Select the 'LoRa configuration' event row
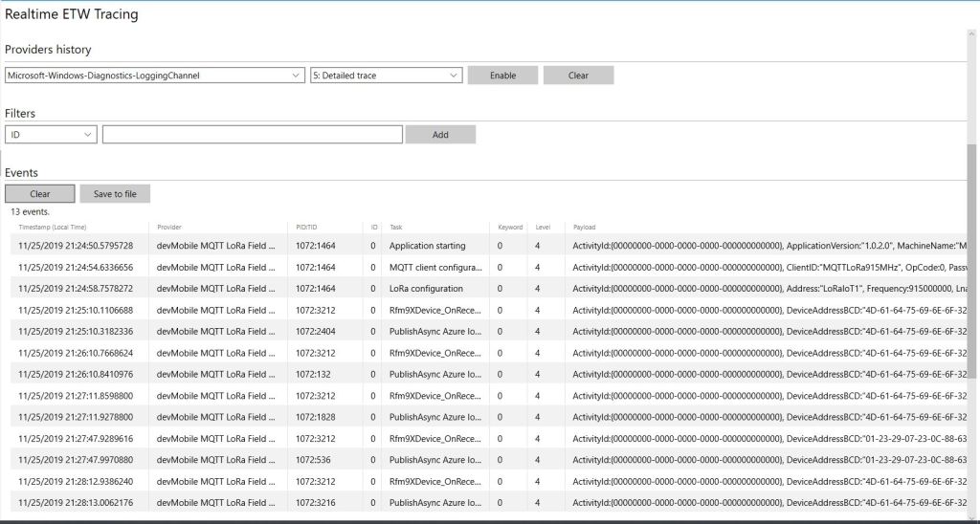Screen dimensions: 980x524 (426, 289)
